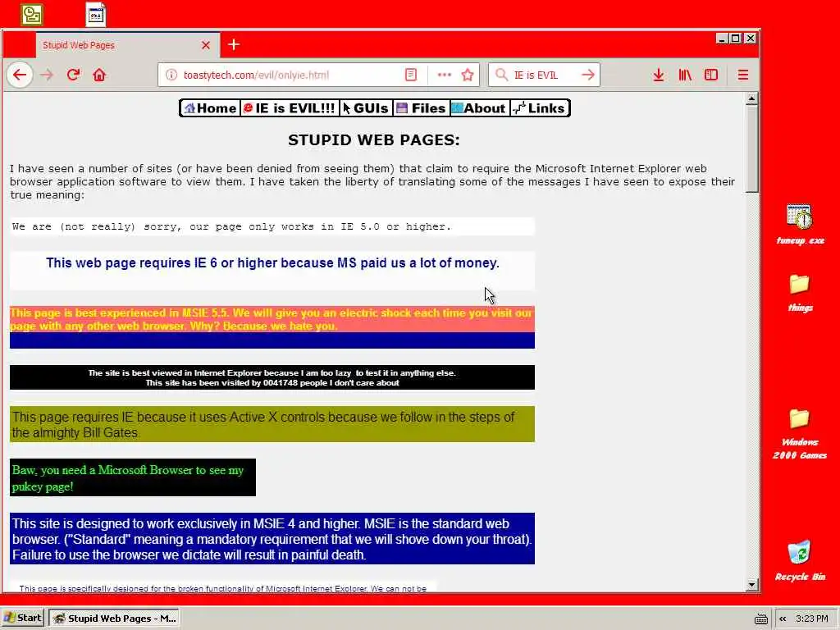Click the keyboard icon in system tray
This screenshot has width=840, height=630.
760,619
